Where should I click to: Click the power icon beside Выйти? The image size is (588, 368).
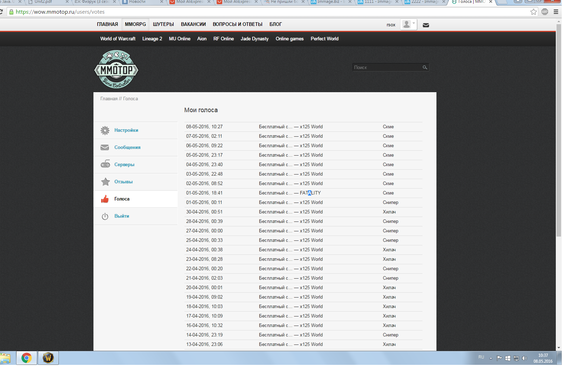(105, 216)
